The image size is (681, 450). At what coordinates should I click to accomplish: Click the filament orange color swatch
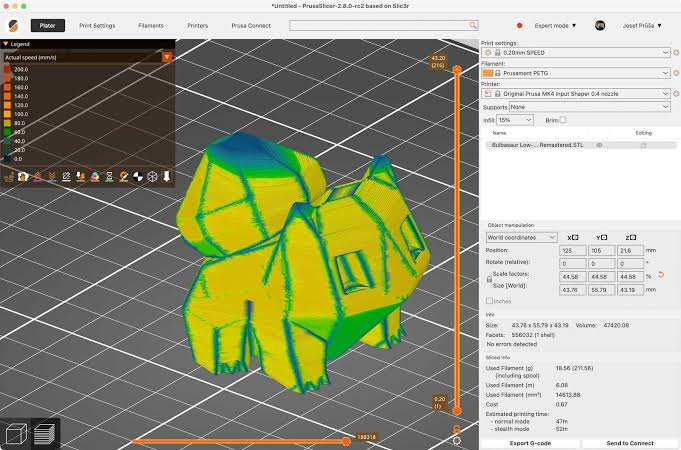(488, 73)
